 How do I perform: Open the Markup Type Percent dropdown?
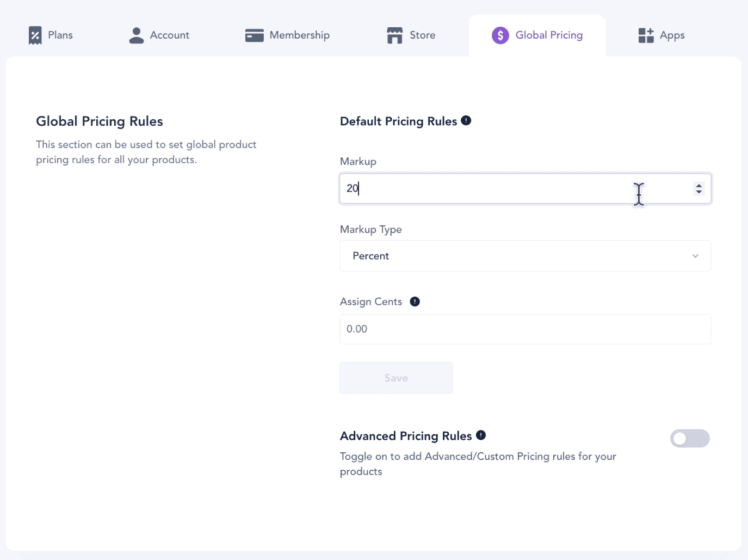(526, 256)
